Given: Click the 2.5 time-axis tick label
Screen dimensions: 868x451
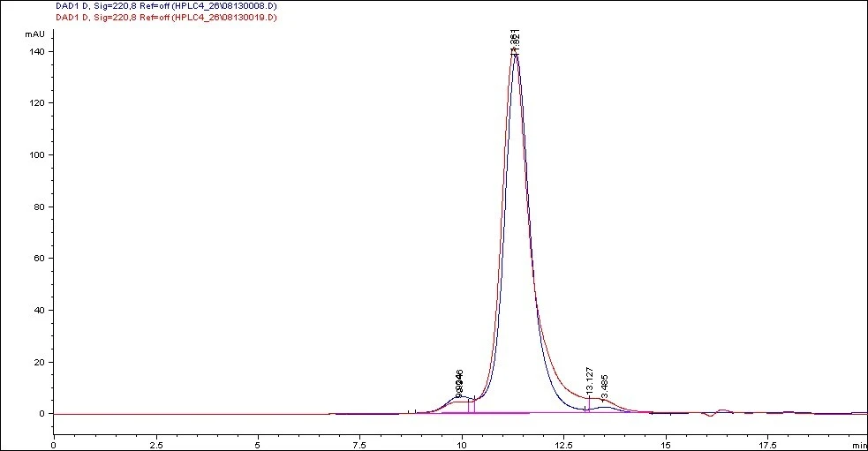Looking at the screenshot, I should pyautogui.click(x=156, y=445).
